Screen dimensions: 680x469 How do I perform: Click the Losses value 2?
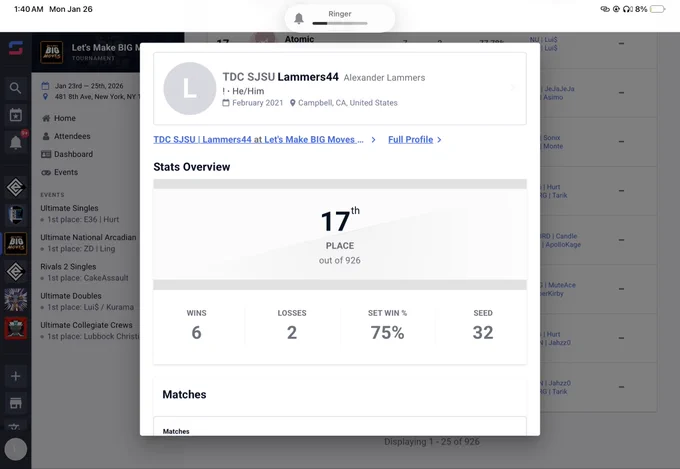(x=292, y=333)
